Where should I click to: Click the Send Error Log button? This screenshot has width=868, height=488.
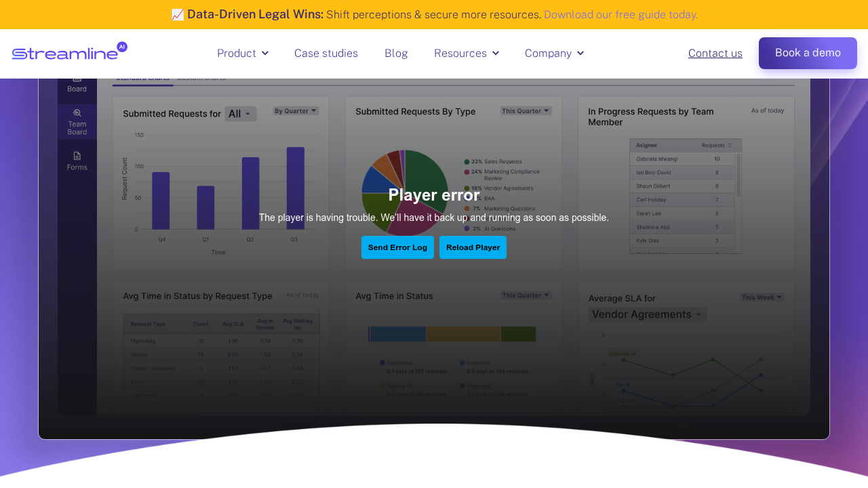coord(397,247)
